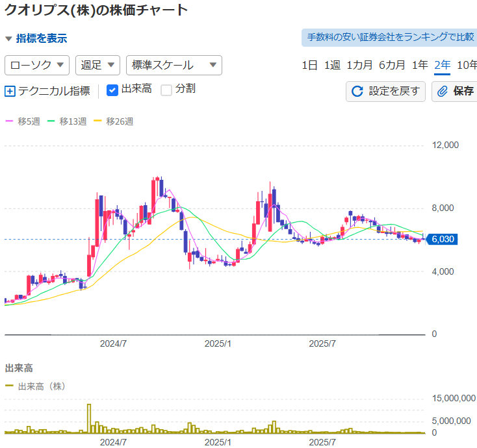477x448 pixels.
Task: Open the ローソク chart type dropdown
Action: (37, 65)
